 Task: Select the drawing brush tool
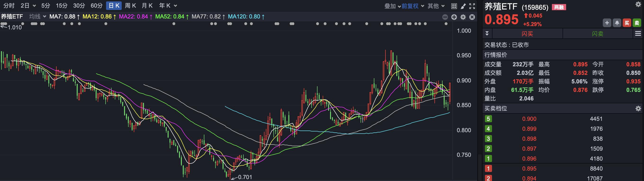463,6
